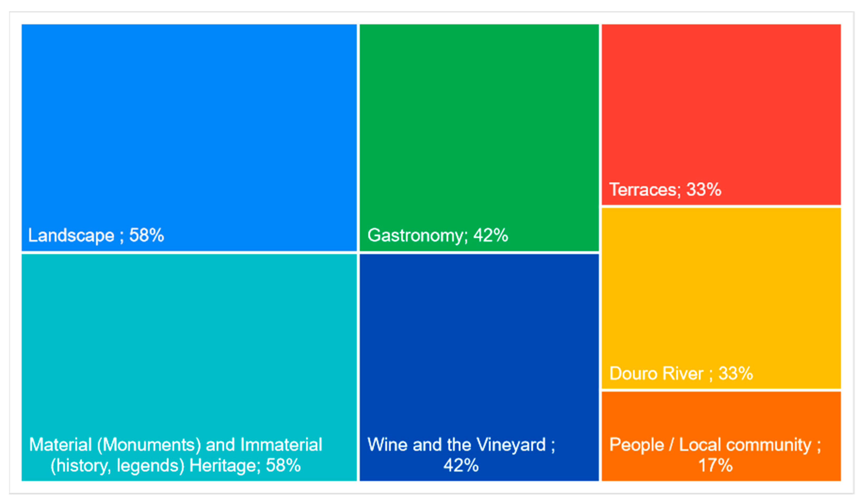
Task: Select the dark blue Wine and Vineyard tile
Action: click(x=479, y=344)
